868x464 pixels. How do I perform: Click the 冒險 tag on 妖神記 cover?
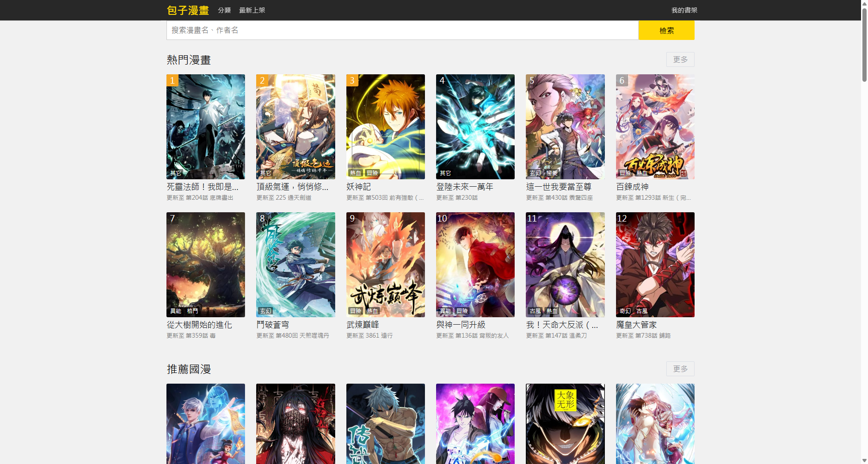tap(372, 173)
